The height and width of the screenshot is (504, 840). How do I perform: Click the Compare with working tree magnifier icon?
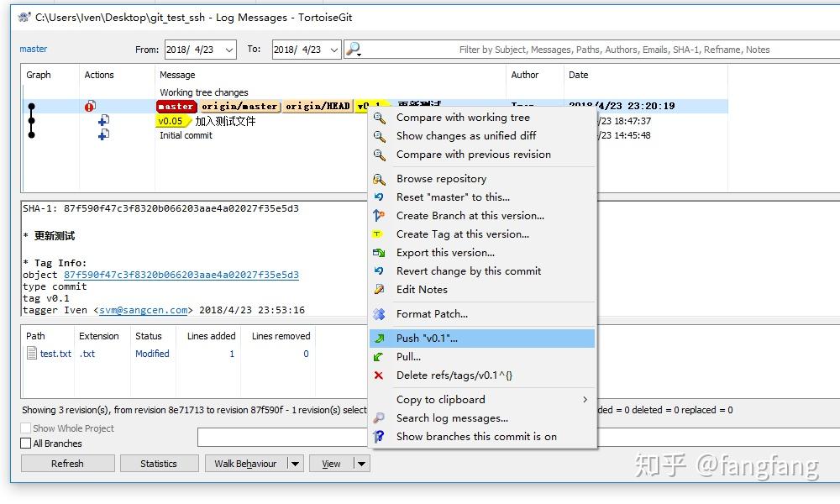380,118
